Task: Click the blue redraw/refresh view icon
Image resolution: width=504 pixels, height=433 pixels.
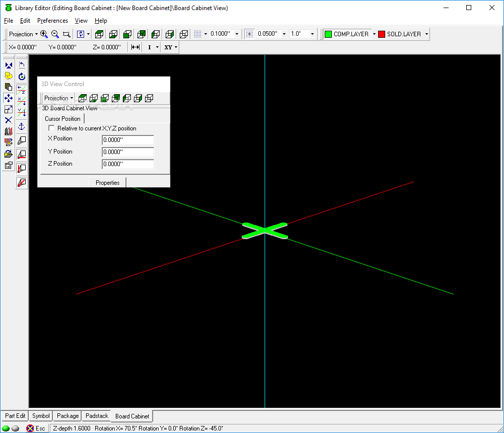Action: pyautogui.click(x=81, y=34)
